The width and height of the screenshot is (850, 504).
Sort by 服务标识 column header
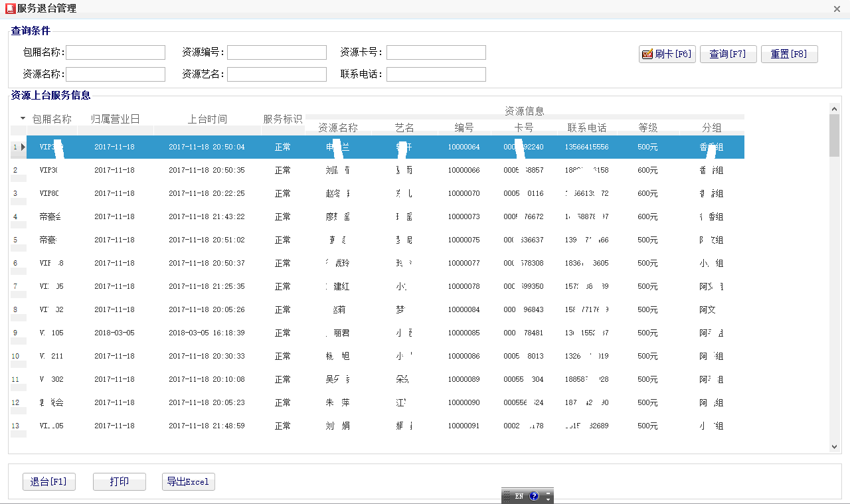[283, 119]
